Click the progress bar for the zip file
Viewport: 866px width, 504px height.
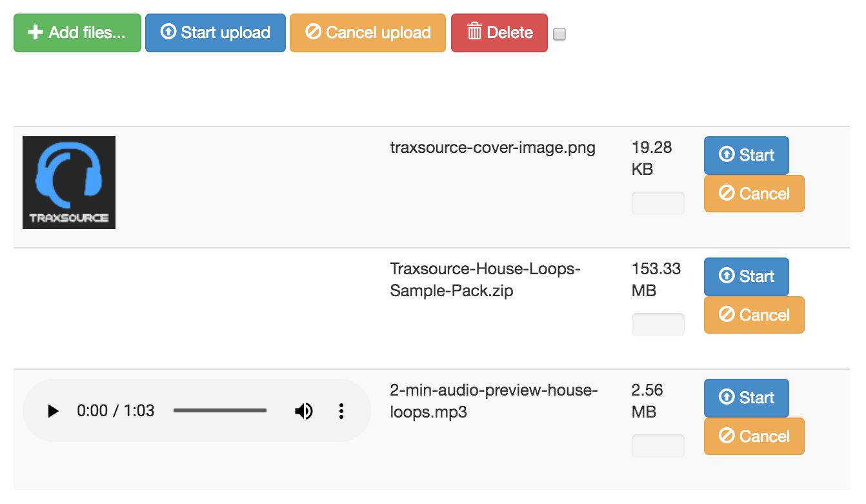658,325
